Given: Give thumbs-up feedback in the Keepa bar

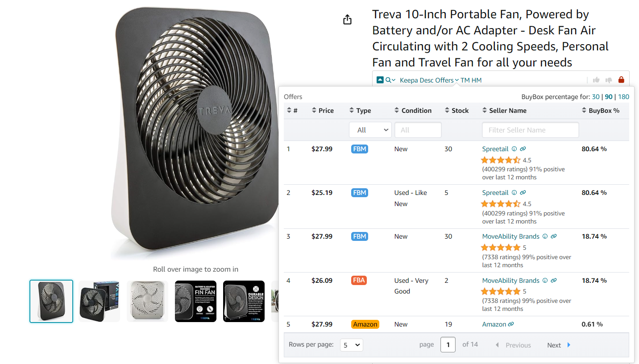Looking at the screenshot, I should tap(597, 79).
